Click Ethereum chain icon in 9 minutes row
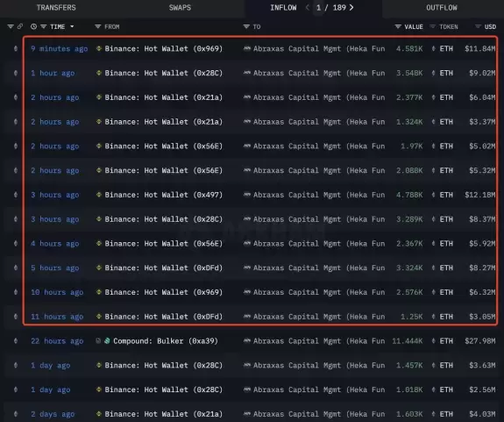This screenshot has height=422, width=504. tap(16, 48)
